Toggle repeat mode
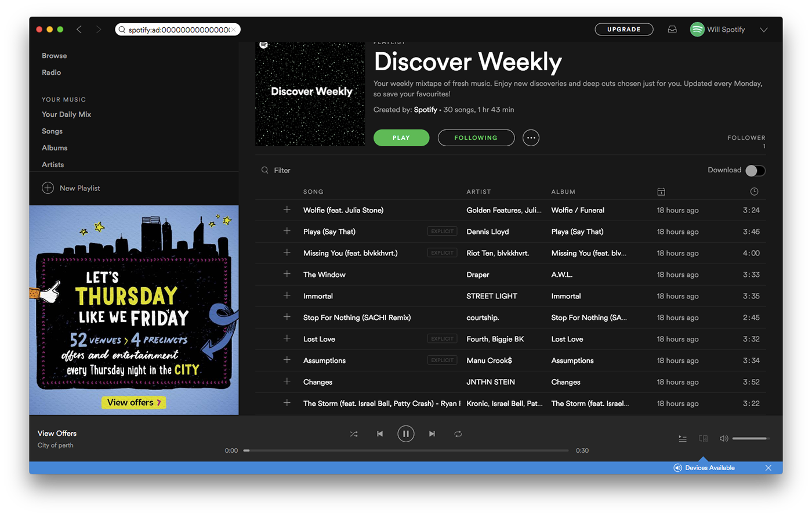The height and width of the screenshot is (516, 812). click(458, 434)
